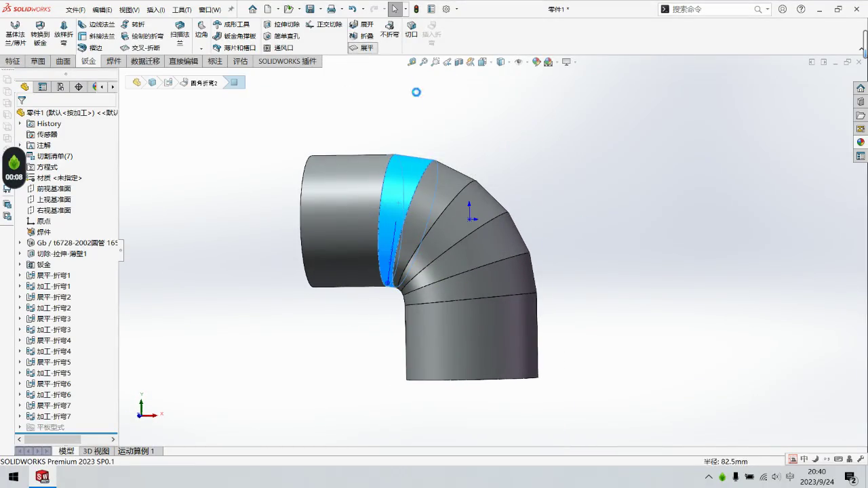Viewport: 868px width, 488px height.
Task: Toggle the pin on the menu bar
Action: coord(231,9)
